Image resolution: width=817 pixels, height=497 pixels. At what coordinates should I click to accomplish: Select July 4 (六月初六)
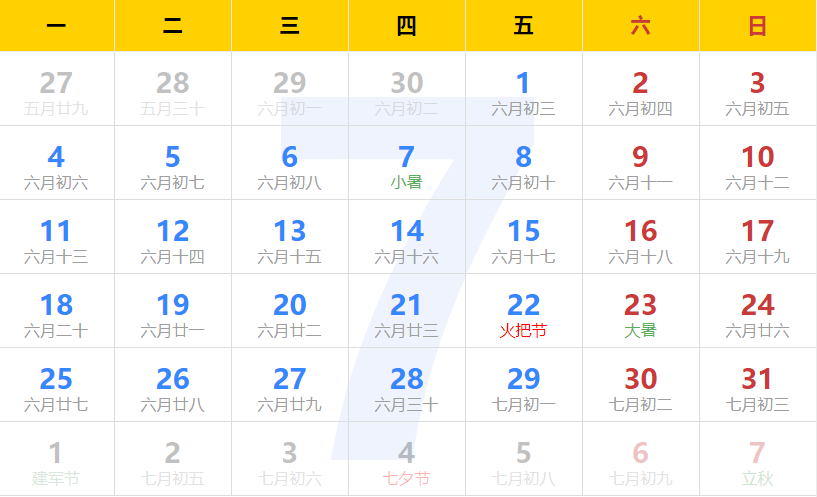coord(56,163)
